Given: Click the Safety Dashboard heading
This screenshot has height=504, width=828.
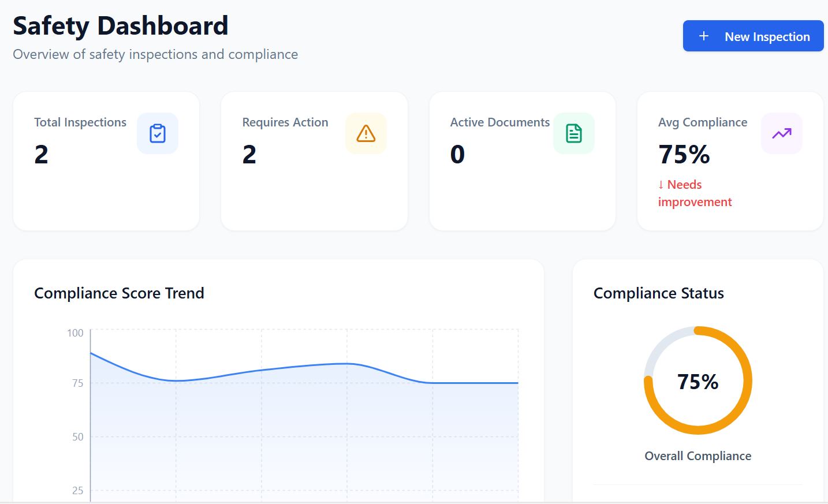Looking at the screenshot, I should click(x=121, y=26).
